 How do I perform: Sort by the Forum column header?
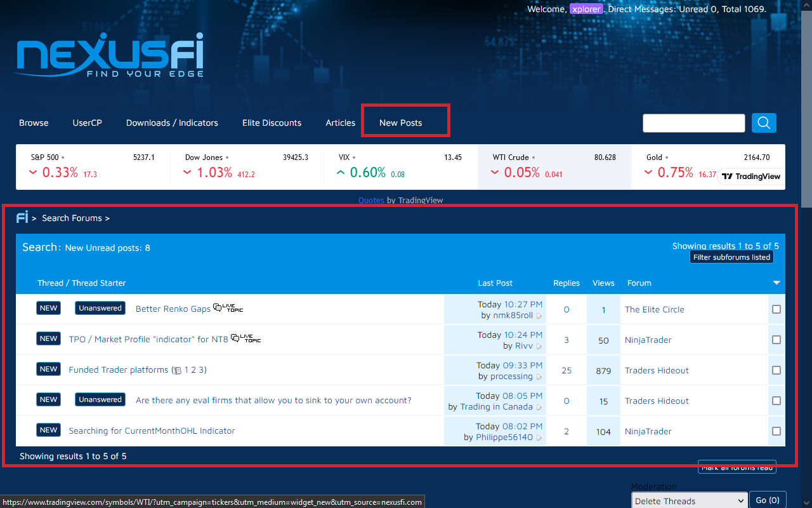[639, 283]
